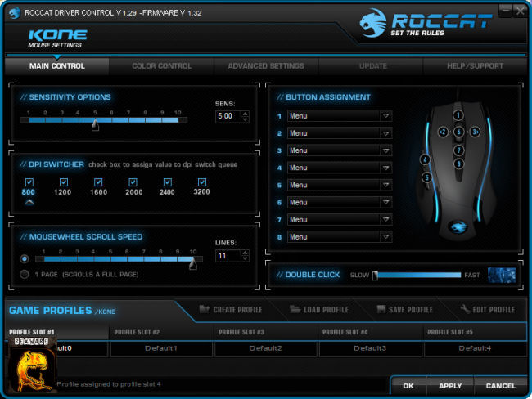Click the Save Profile label
This screenshot has width=532, height=399.
(411, 310)
